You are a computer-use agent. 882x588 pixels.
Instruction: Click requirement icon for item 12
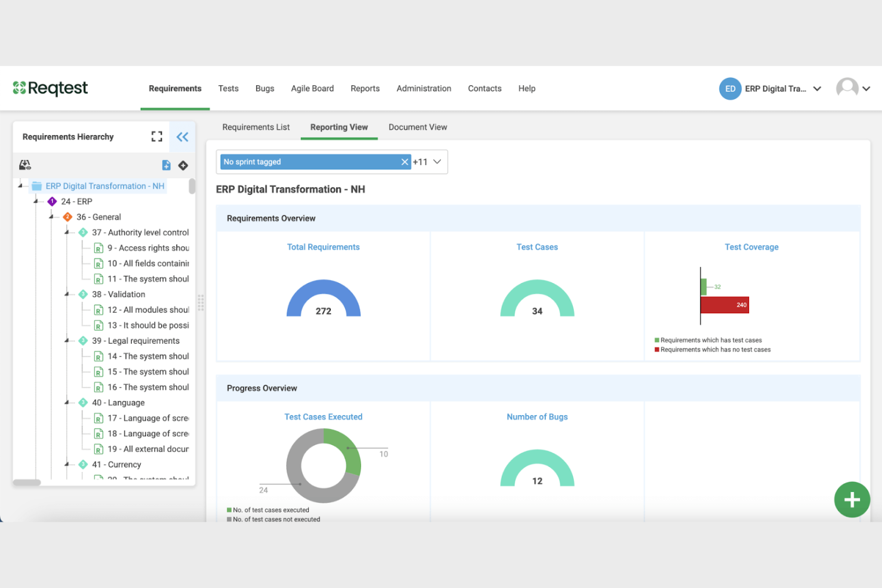(x=99, y=310)
